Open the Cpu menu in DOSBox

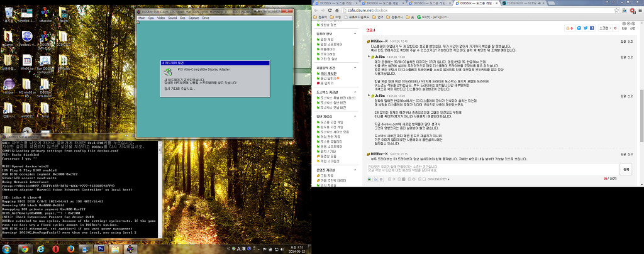[x=152, y=18]
